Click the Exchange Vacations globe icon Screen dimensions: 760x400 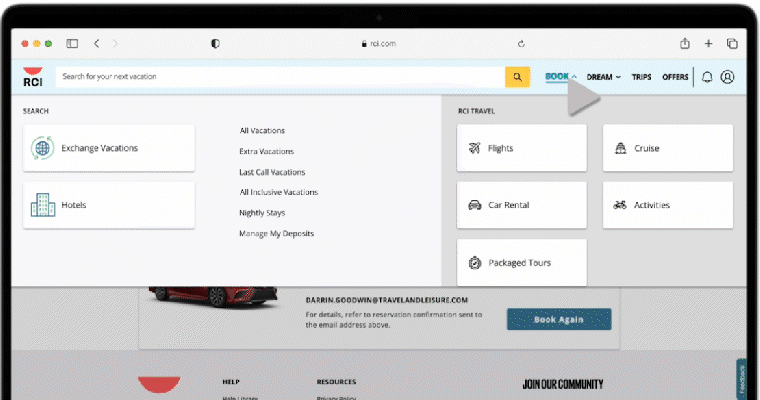coord(42,148)
